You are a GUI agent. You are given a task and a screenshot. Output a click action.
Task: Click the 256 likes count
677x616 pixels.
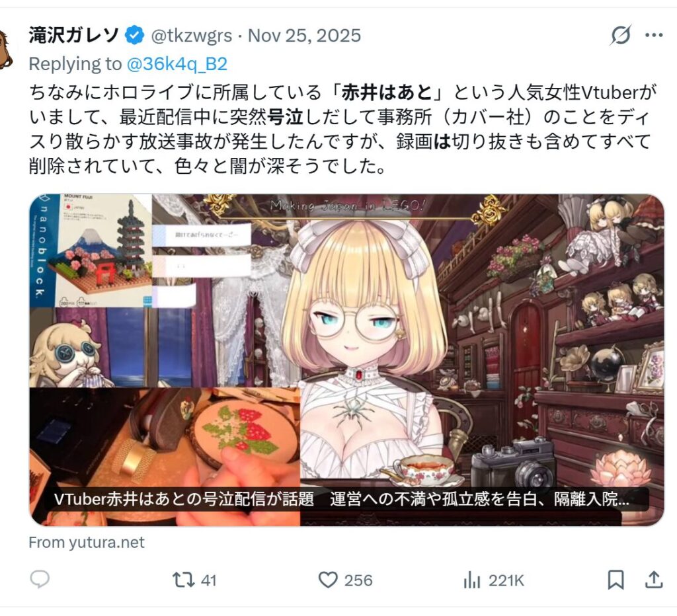point(358,580)
